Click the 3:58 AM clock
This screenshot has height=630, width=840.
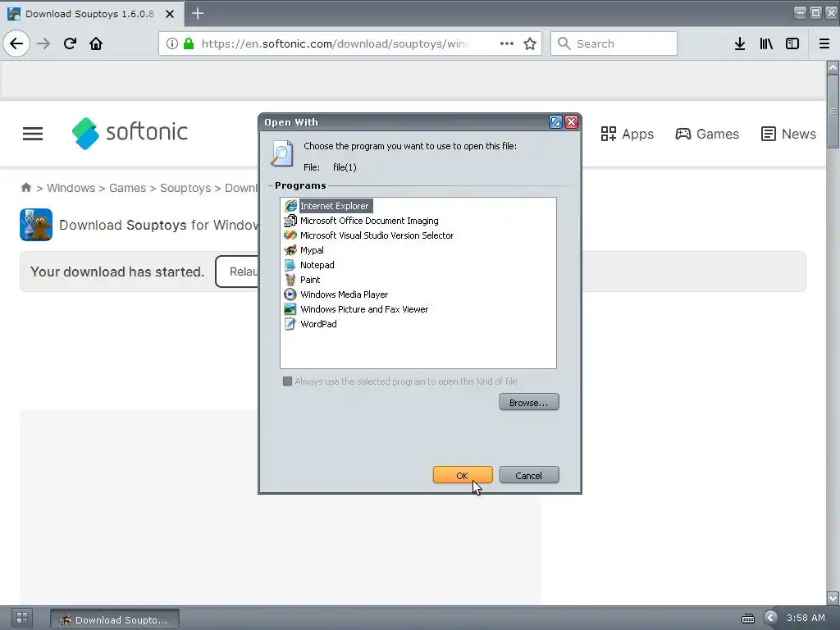806,618
